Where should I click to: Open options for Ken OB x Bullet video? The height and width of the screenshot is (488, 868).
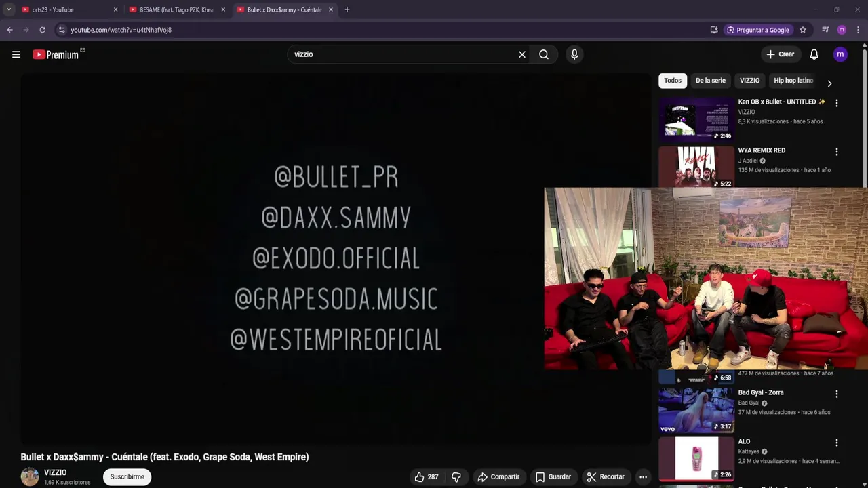[836, 103]
